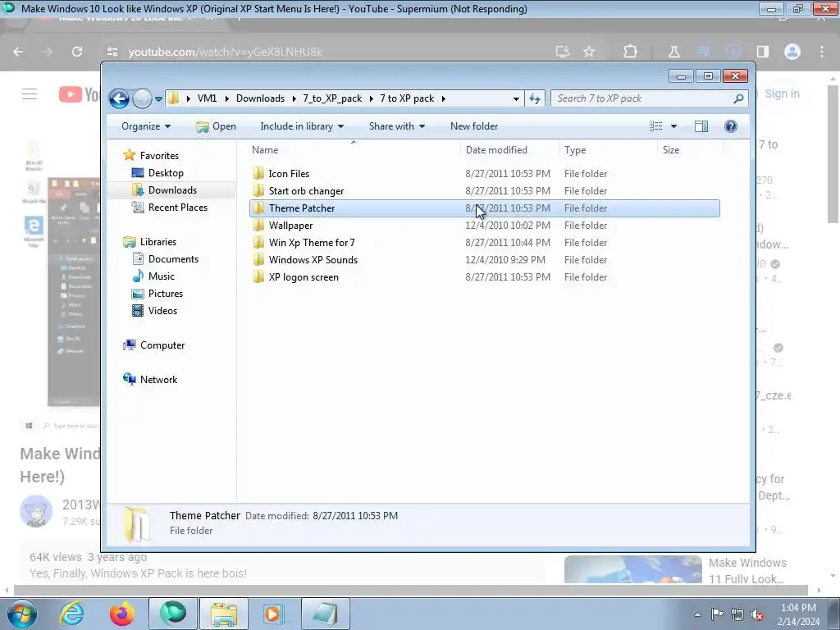
Task: Select Network in navigation pane
Action: [158, 380]
